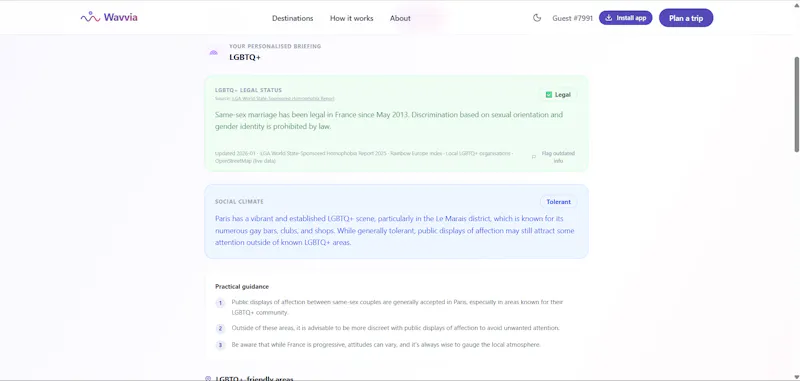
Task: Click the Install app button label
Action: tap(631, 18)
